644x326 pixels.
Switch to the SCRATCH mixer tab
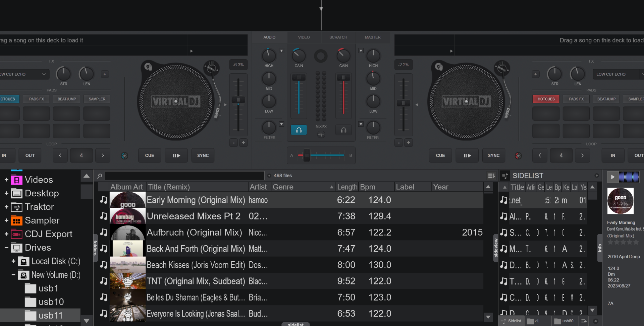(338, 37)
